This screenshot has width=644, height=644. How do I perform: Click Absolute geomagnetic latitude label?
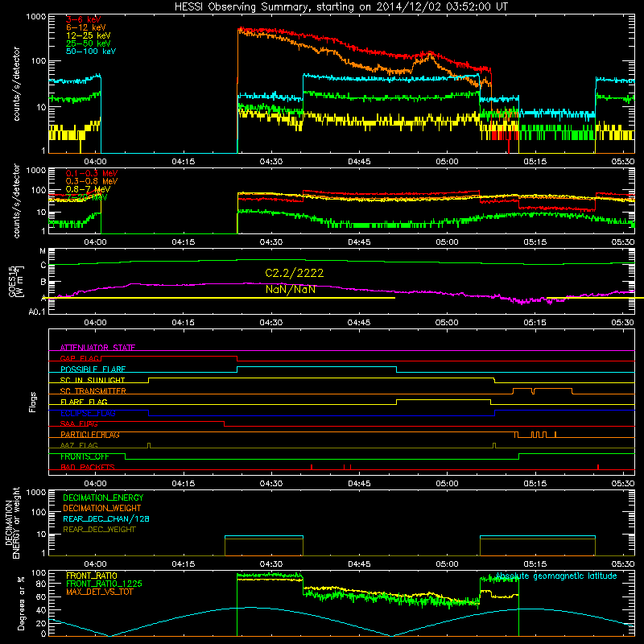[556, 576]
